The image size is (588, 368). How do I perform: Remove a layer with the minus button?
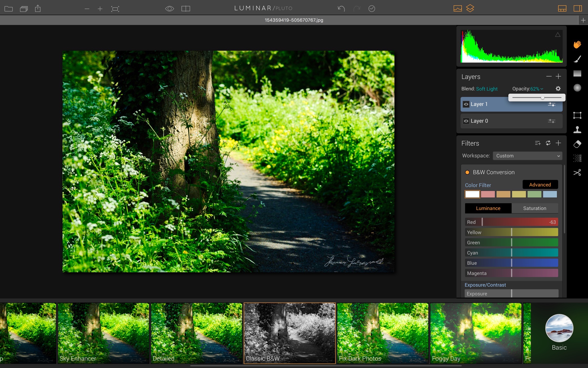[549, 77]
